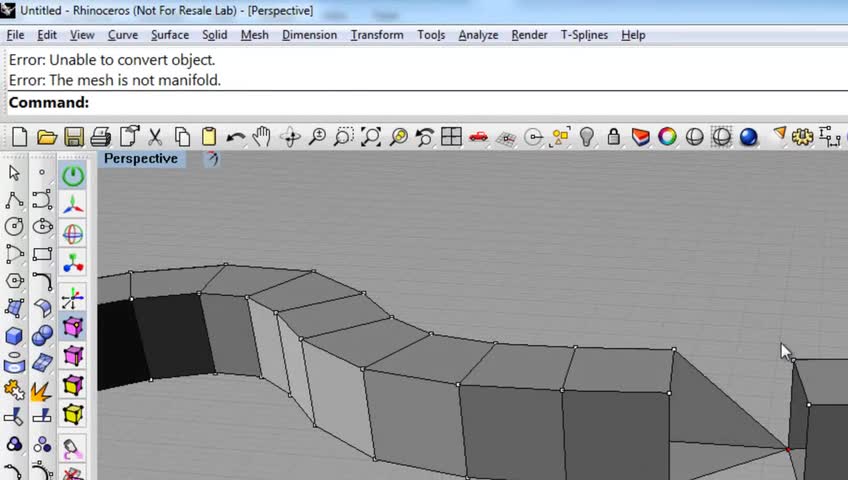Open the Transform menu

(x=377, y=35)
